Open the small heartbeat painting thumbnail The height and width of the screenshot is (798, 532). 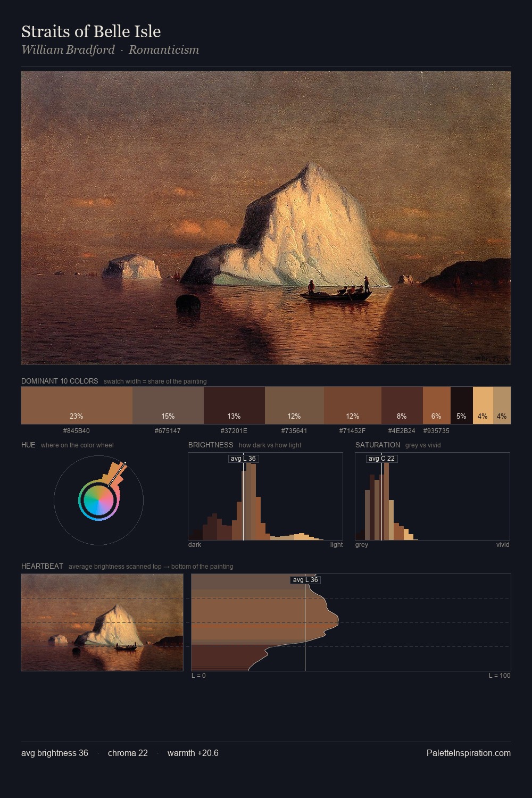[102, 622]
